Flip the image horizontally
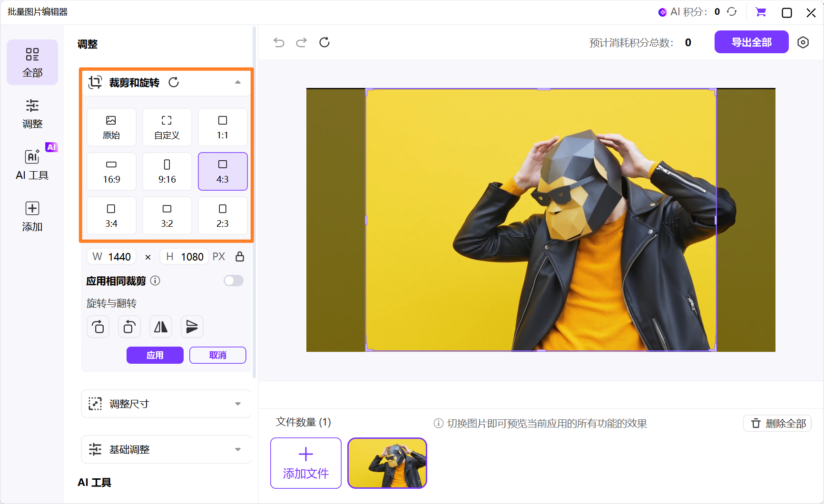Viewport: 824px width, 504px height. point(161,327)
